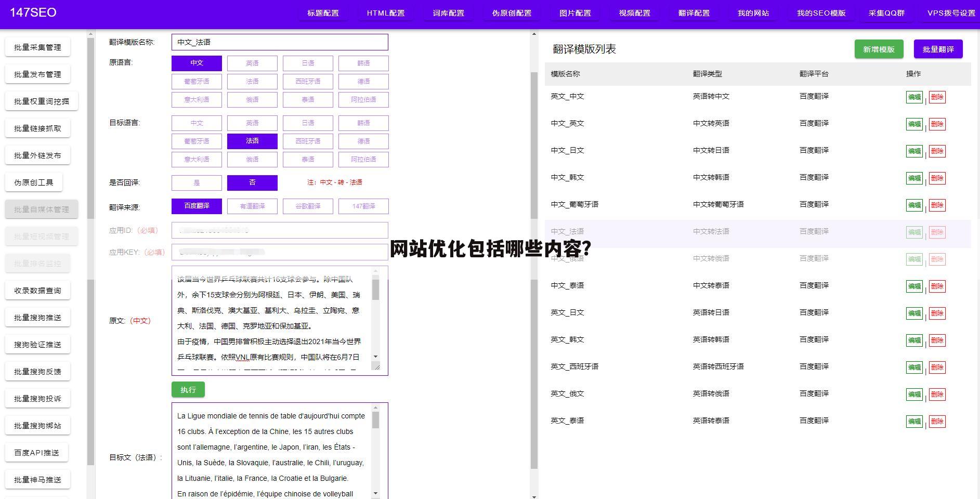Select 英语 as source language
Screen dimensions: 980x499
click(252, 63)
